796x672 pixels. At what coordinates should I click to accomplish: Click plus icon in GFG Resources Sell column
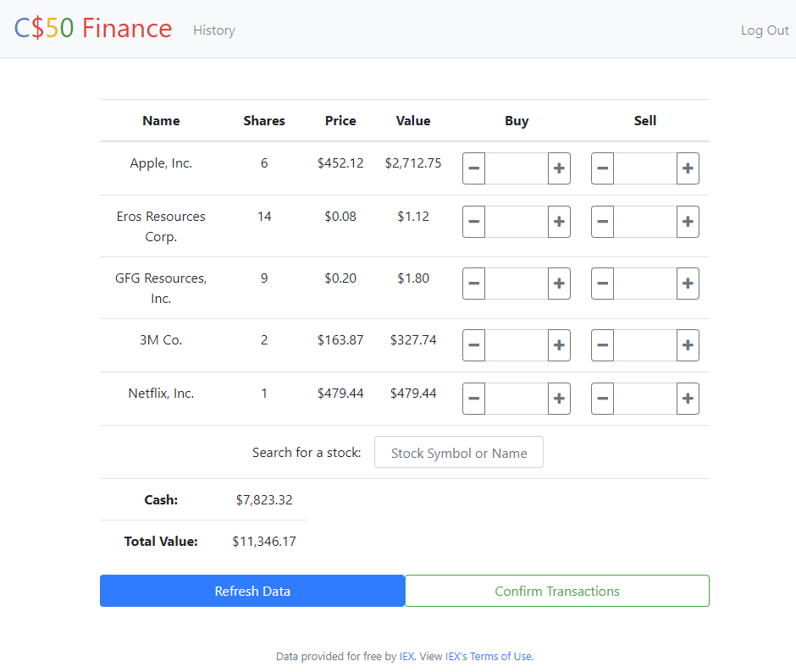[x=688, y=284]
